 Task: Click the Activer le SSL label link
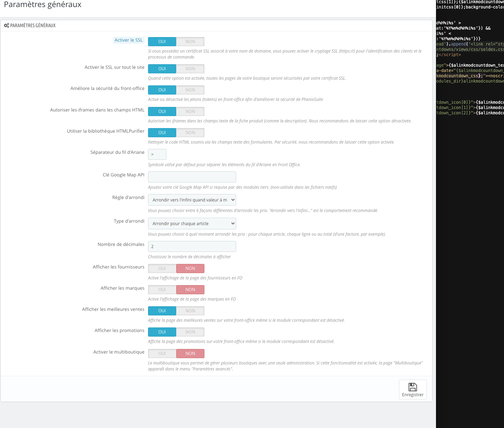tap(129, 40)
